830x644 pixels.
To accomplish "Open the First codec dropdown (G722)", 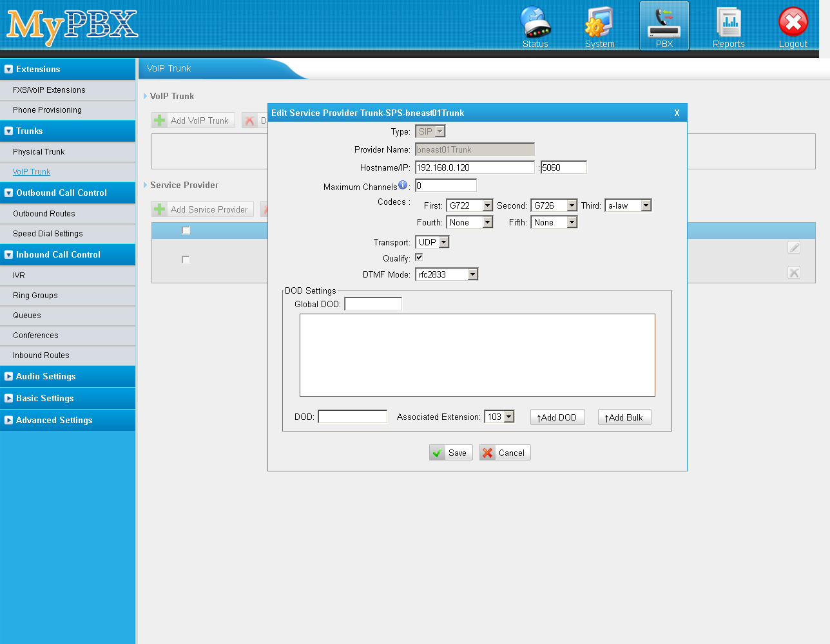I will pos(469,205).
